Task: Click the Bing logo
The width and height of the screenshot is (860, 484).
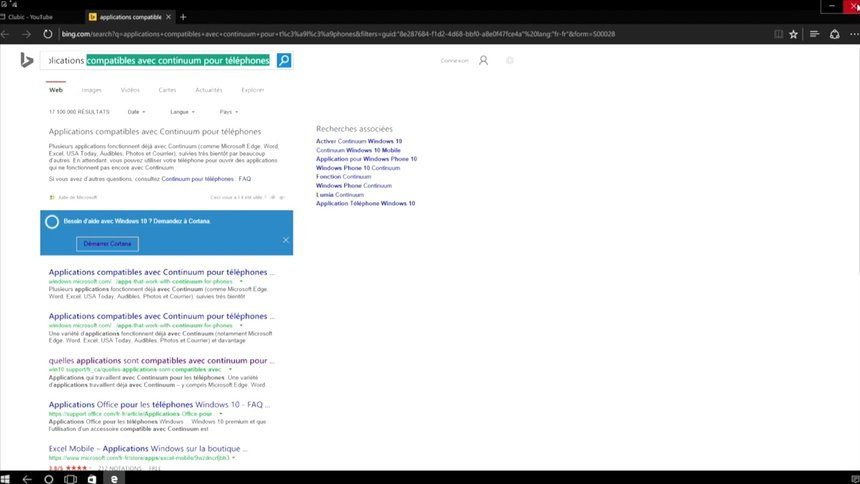Action: pyautogui.click(x=26, y=60)
